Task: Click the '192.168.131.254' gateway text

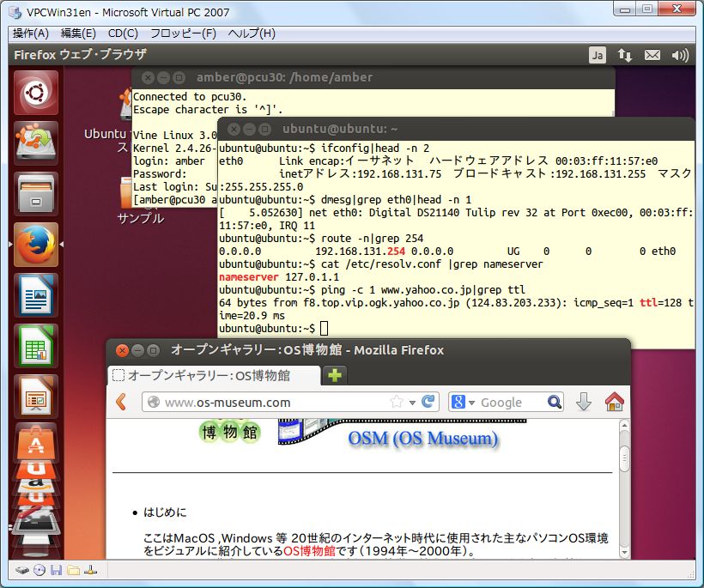Action: click(x=360, y=252)
